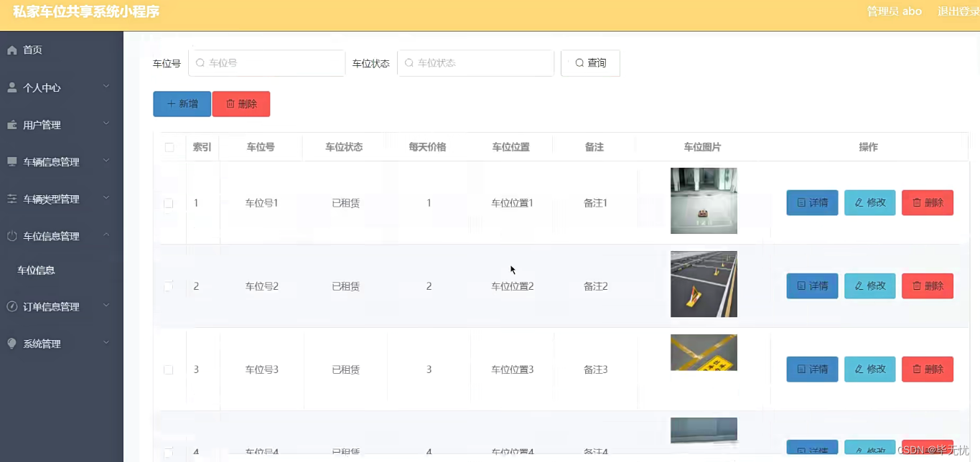Click 已租赁 status in row 车位号1
Image resolution: width=980 pixels, height=462 pixels.
click(x=345, y=203)
